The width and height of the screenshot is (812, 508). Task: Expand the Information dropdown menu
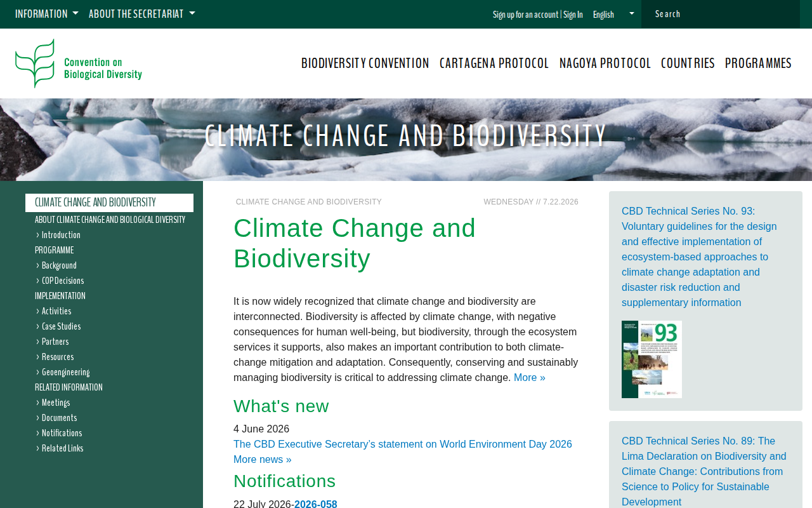47,14
